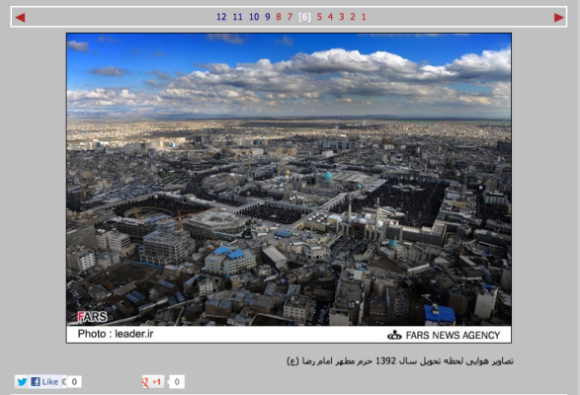
Task: Click the red right arrow in pagination bar
Action: 559,17
